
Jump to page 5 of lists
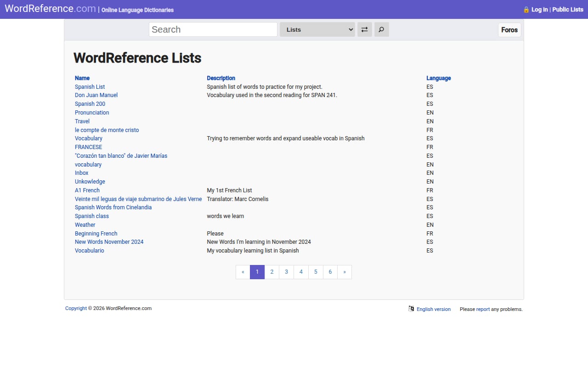pos(316,272)
